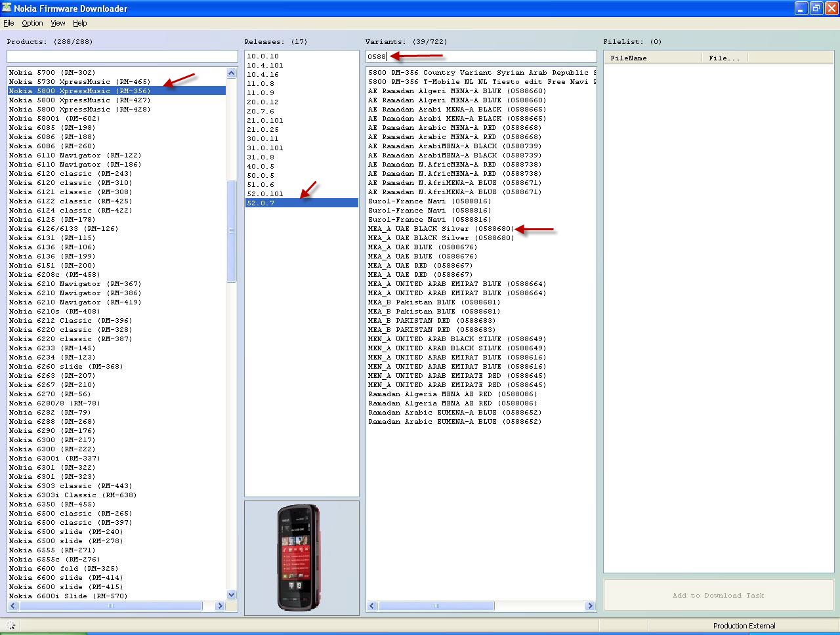Click the Products: (288/288) label

click(50, 42)
